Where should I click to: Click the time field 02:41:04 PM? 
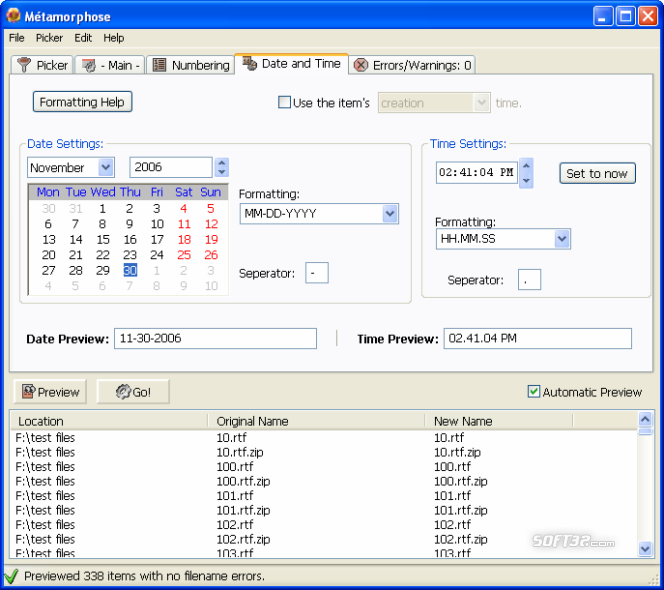point(476,172)
